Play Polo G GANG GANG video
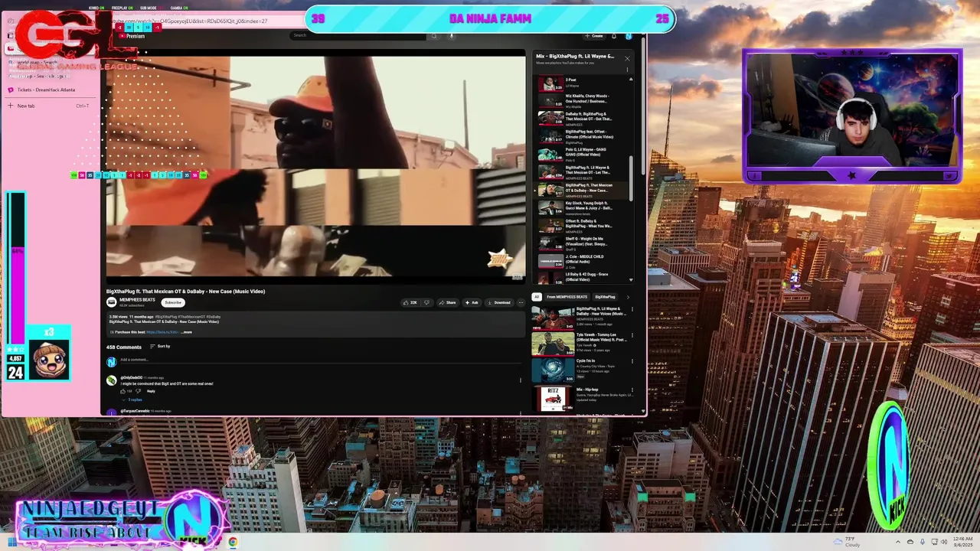Viewport: 980px width, 551px height. [583, 153]
